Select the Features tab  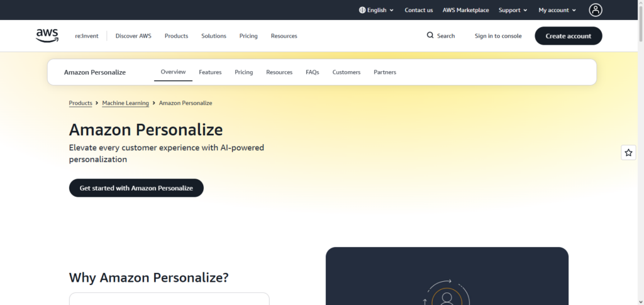point(210,72)
